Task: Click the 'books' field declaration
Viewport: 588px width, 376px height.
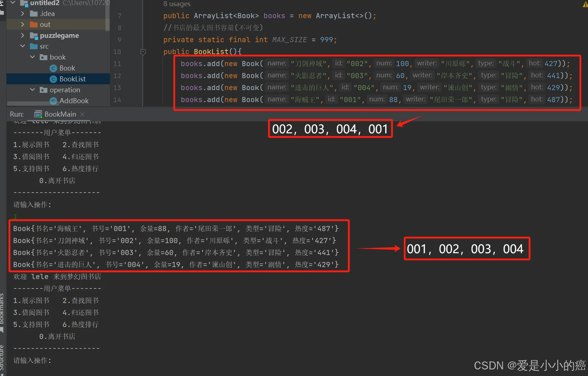Action: point(274,16)
